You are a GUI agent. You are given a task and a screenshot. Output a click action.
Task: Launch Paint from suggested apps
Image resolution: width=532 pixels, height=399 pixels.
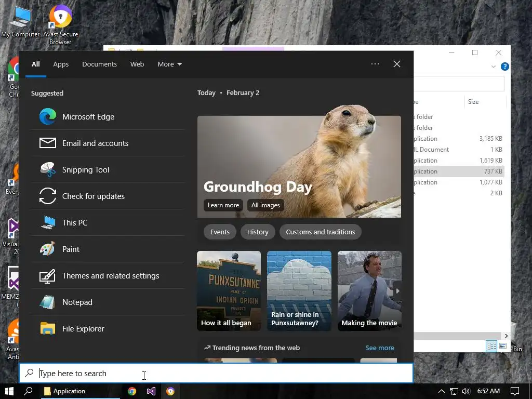(x=108, y=249)
